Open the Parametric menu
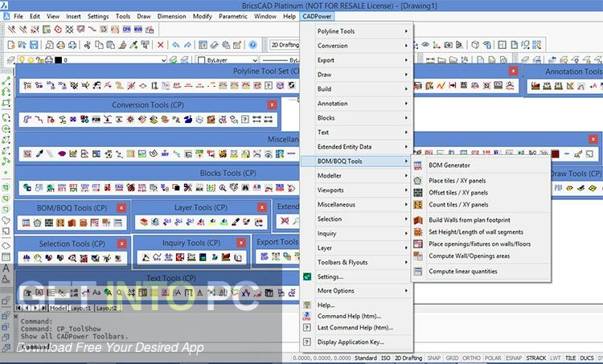This screenshot has width=603, height=364. (x=233, y=16)
